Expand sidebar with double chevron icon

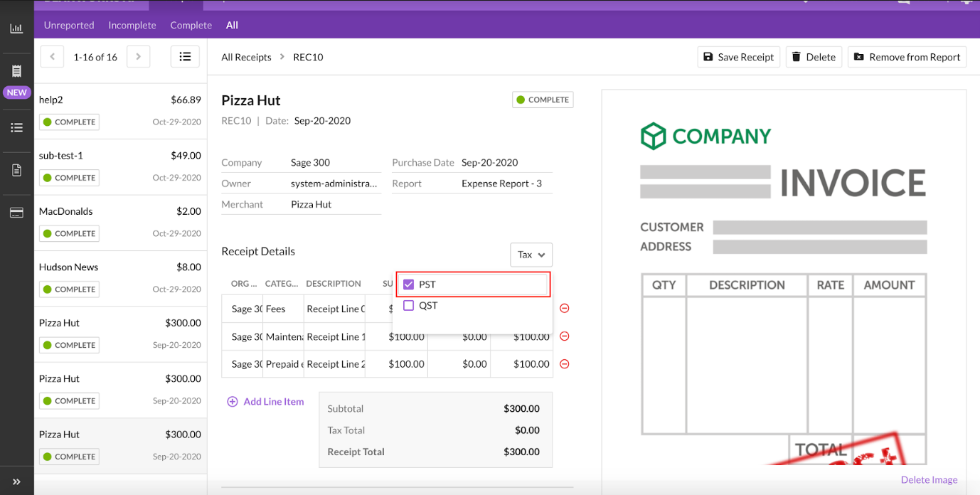click(x=16, y=481)
